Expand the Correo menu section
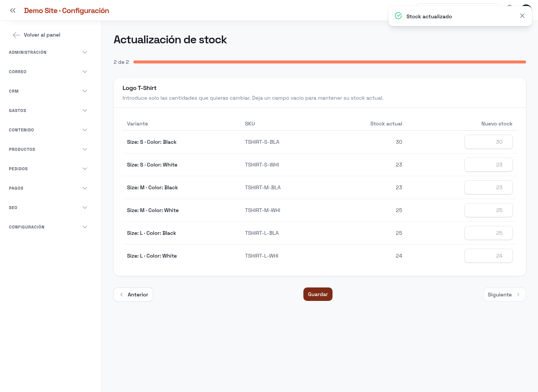The height and width of the screenshot is (392, 538). (48, 72)
